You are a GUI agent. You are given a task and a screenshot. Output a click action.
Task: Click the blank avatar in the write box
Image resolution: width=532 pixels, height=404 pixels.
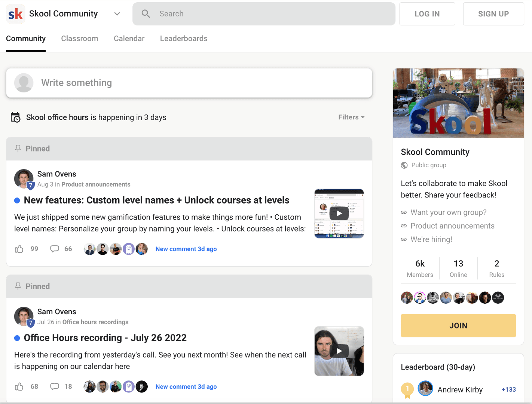(x=24, y=83)
